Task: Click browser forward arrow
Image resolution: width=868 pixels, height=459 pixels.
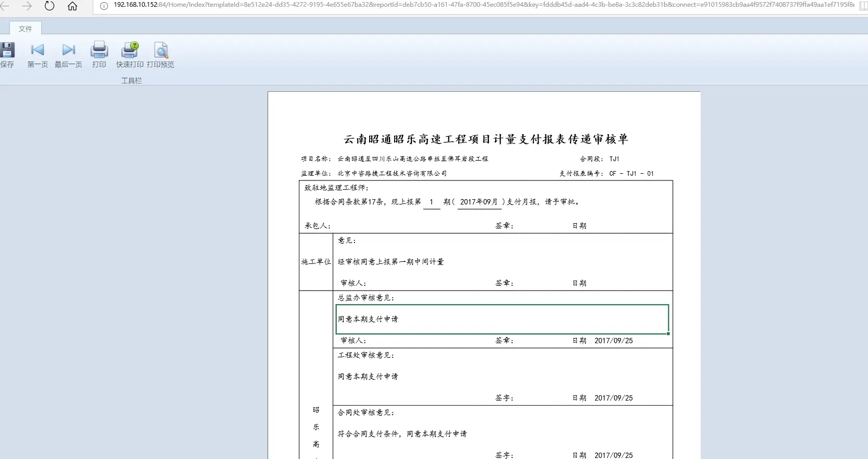Action: [27, 6]
